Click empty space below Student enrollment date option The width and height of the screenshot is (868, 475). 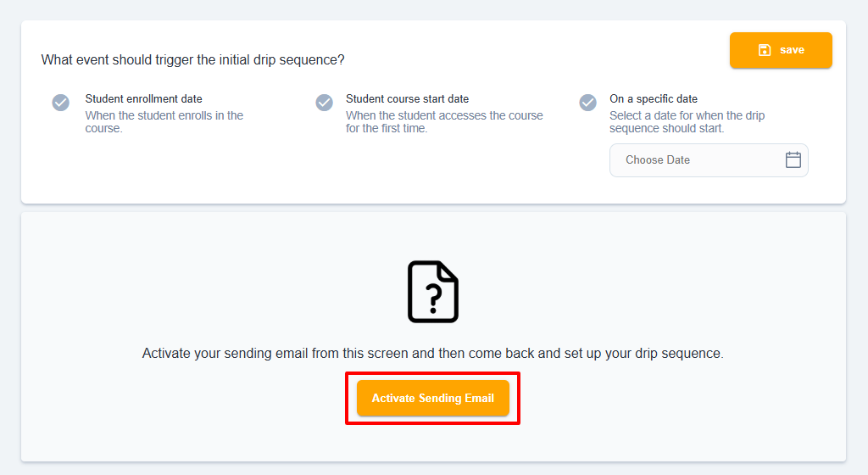coord(166,166)
